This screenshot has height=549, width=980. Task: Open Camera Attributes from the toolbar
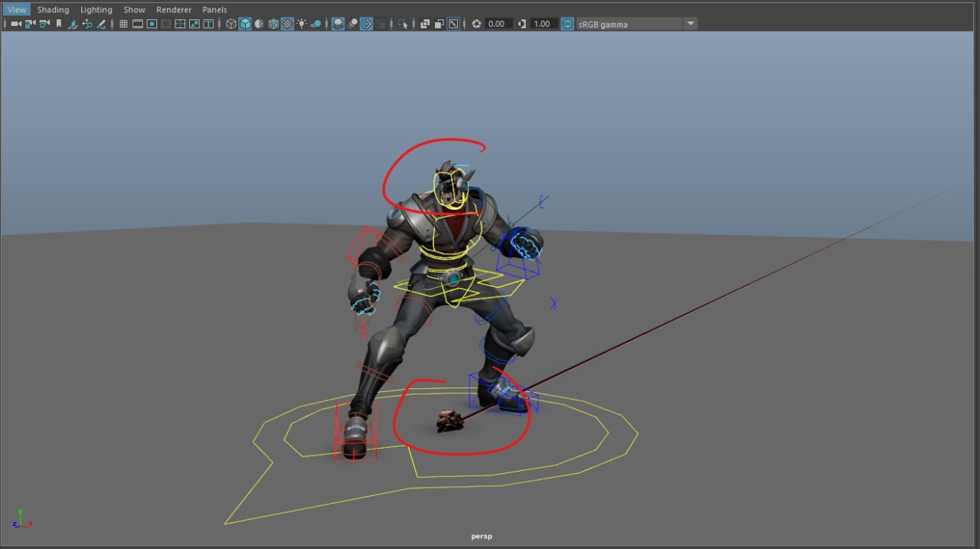(x=44, y=24)
